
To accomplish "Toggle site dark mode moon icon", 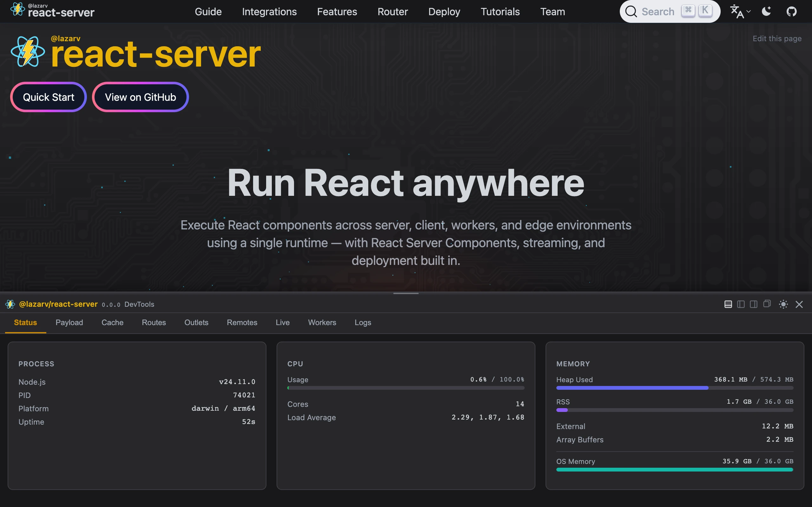I will [x=766, y=12].
